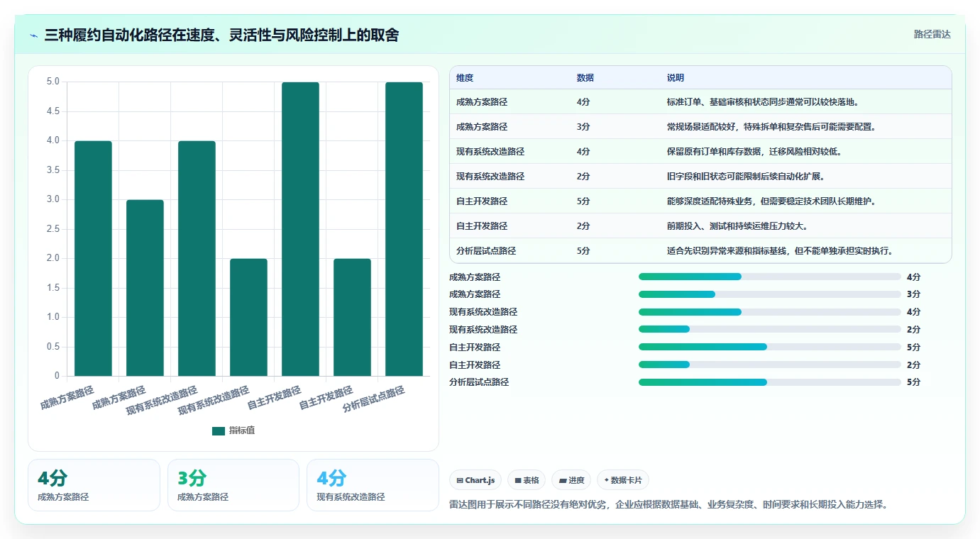Open the 3分 成熟方案路径 card
The image size is (980, 539).
tap(233, 485)
